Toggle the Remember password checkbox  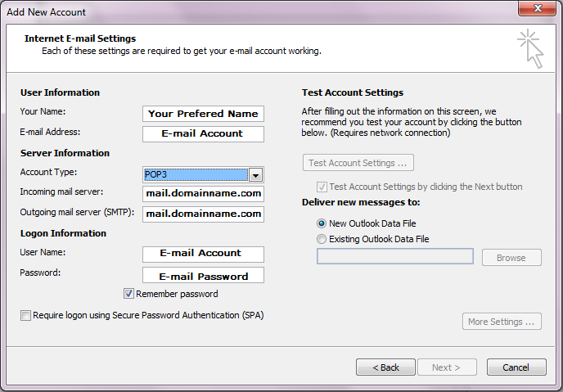pos(129,294)
